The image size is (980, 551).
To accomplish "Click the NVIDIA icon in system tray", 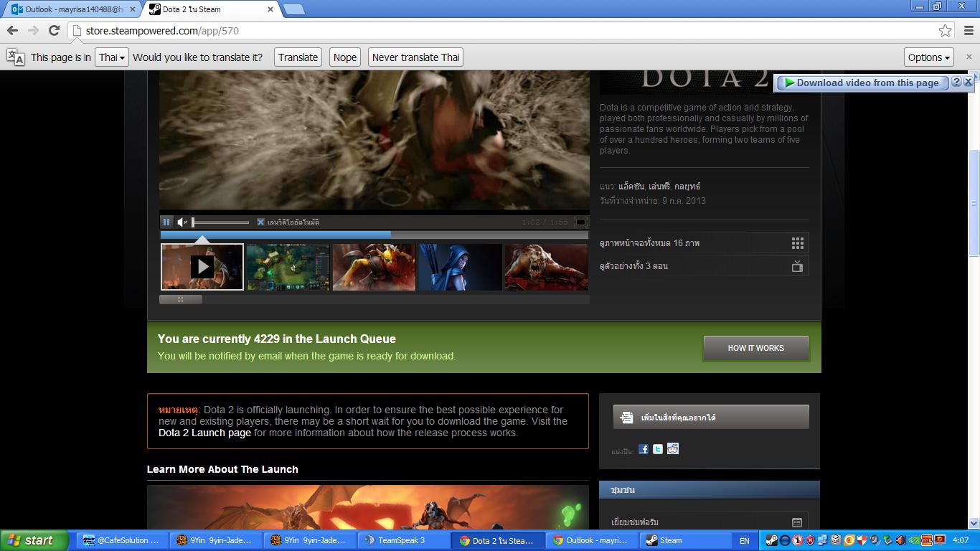I will point(913,540).
